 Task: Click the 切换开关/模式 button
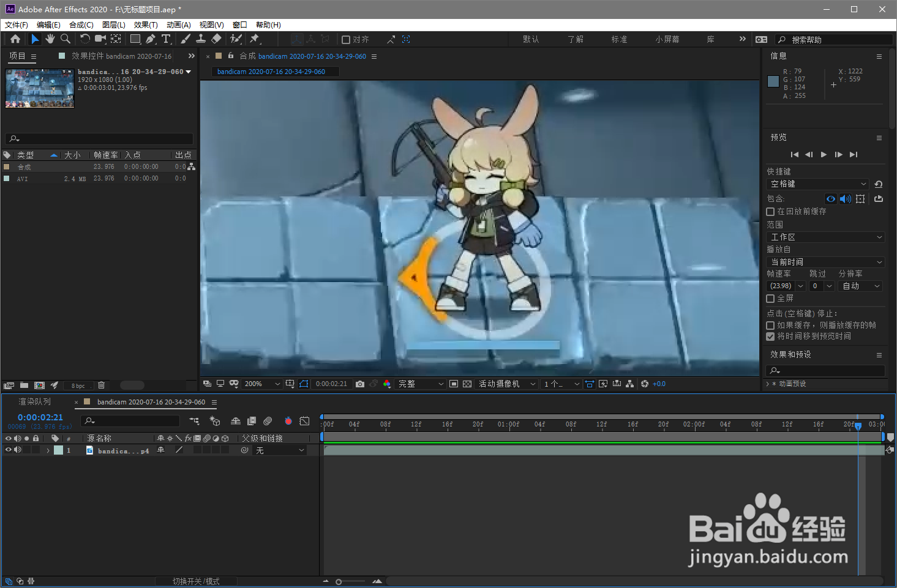point(196,581)
